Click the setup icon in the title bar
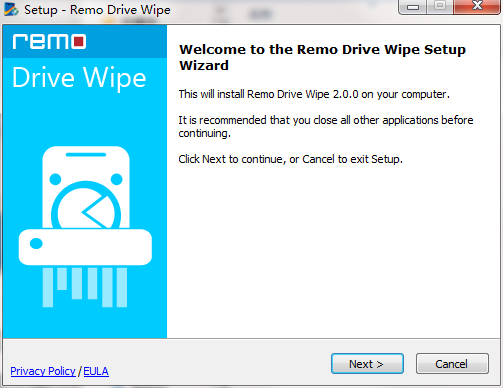Viewport: 503px width, 388px height. [11, 9]
